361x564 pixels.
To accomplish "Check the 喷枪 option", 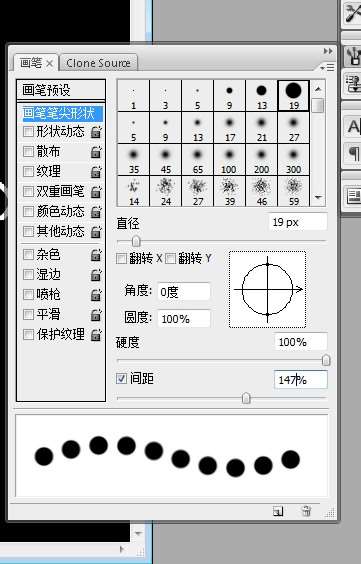I will [28, 295].
